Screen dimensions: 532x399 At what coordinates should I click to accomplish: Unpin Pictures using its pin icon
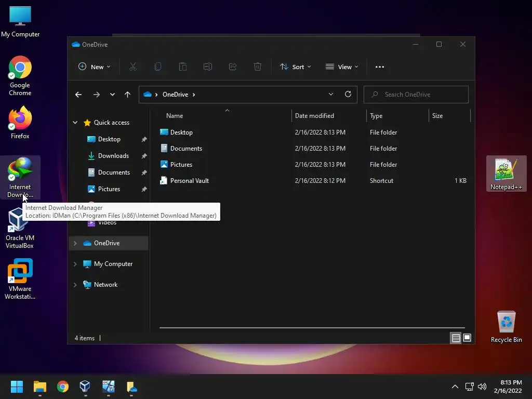click(x=144, y=189)
